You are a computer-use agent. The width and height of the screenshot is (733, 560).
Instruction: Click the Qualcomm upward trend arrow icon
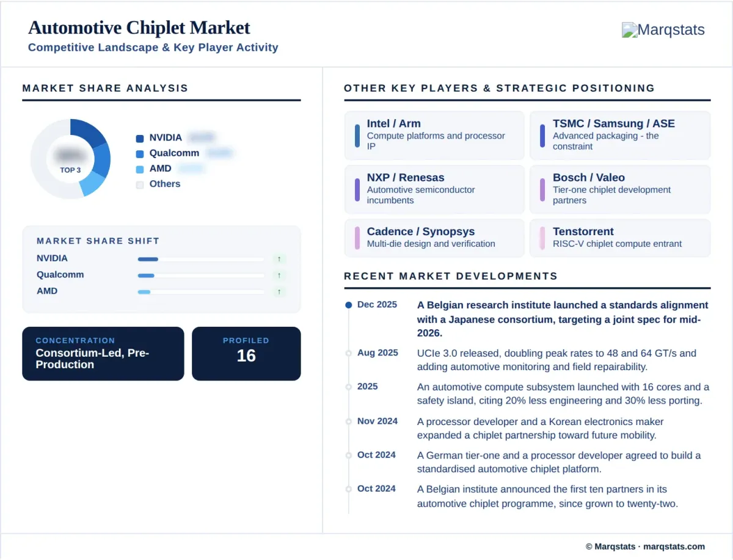pyautogui.click(x=279, y=275)
